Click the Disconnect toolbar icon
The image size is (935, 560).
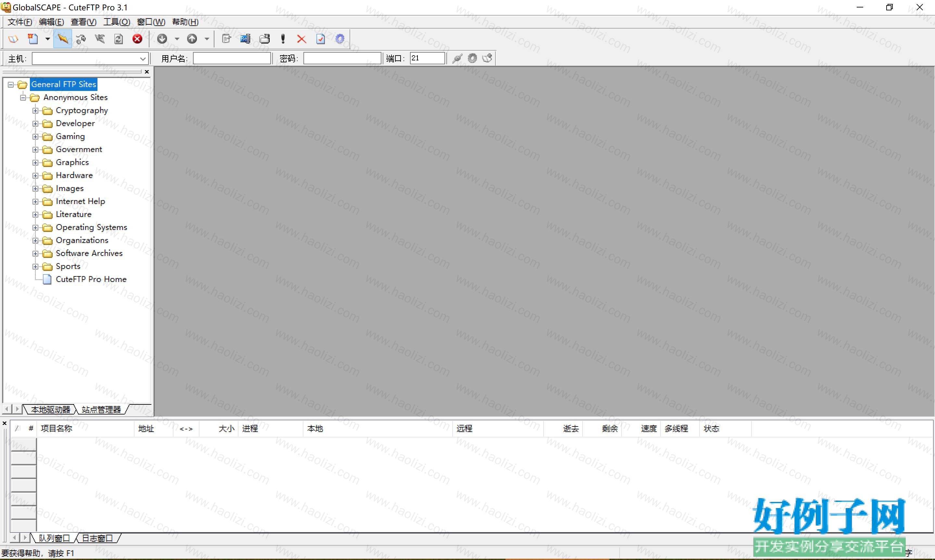[x=100, y=39]
